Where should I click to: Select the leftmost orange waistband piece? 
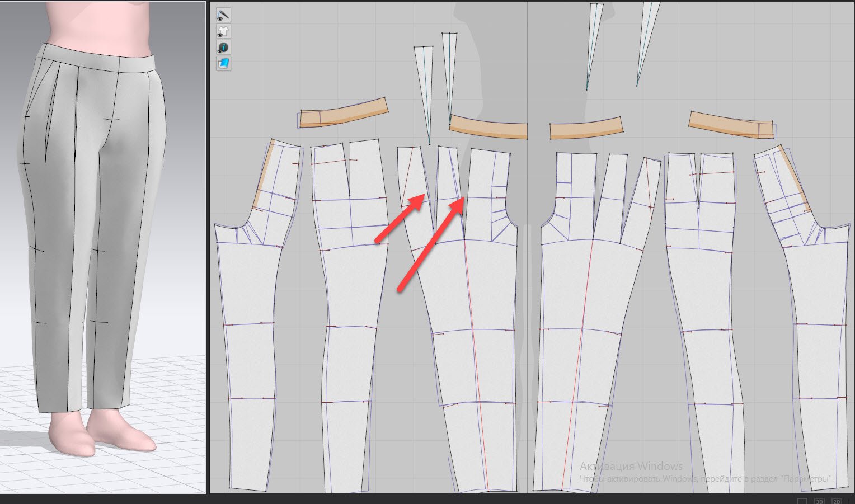[x=342, y=114]
